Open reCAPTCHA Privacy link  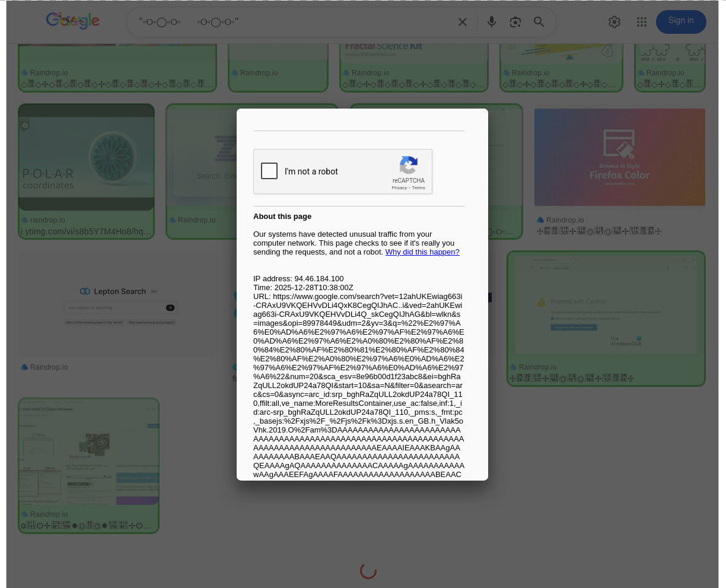click(x=399, y=188)
